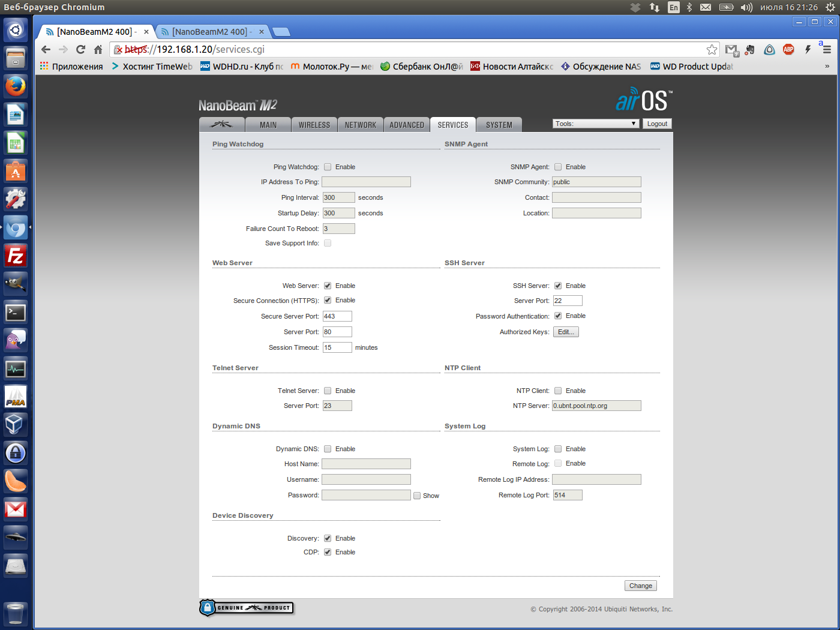This screenshot has height=630, width=840.
Task: Open the Trash in the launcher
Action: point(16,614)
